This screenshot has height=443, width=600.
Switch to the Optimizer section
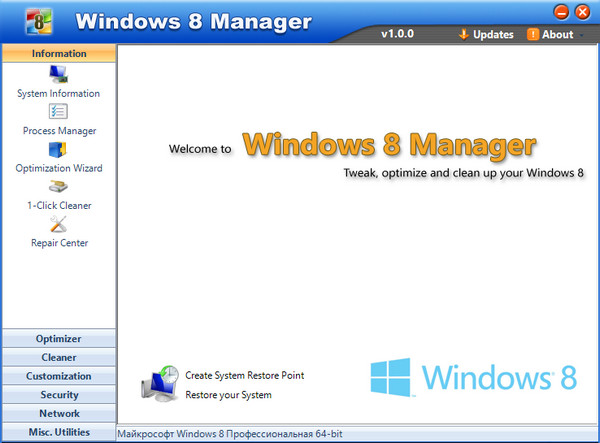(59, 338)
